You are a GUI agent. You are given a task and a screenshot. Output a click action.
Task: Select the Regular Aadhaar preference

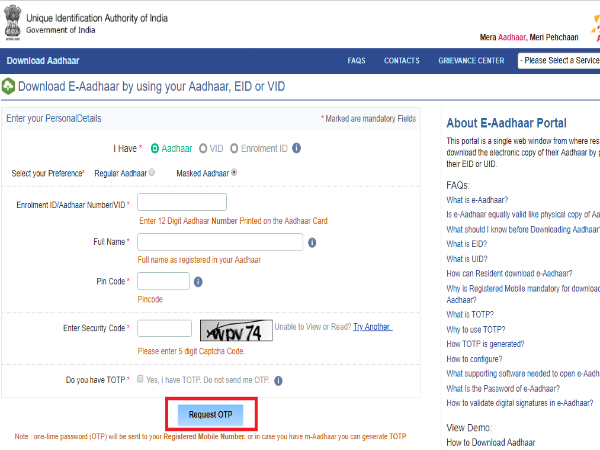coord(152,172)
